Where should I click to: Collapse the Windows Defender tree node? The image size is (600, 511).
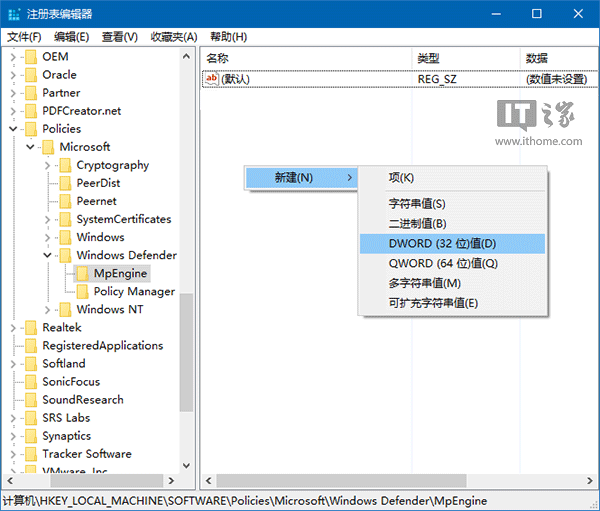click(47, 255)
